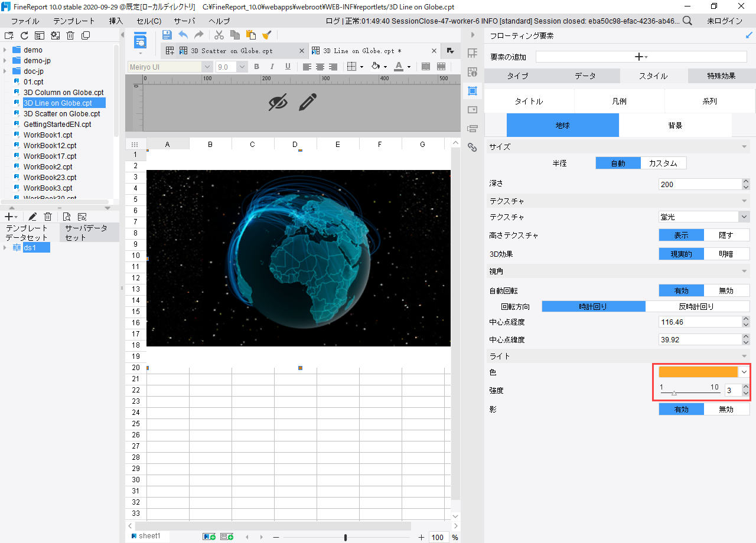Expand the doc-jp folder
Image resolution: width=756 pixels, height=543 pixels.
[x=5, y=71]
